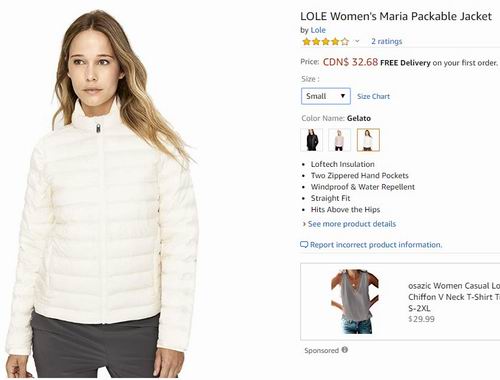This screenshot has height=380, width=500.
Task: Select the Gelato white jacket swatch
Action: pos(368,140)
